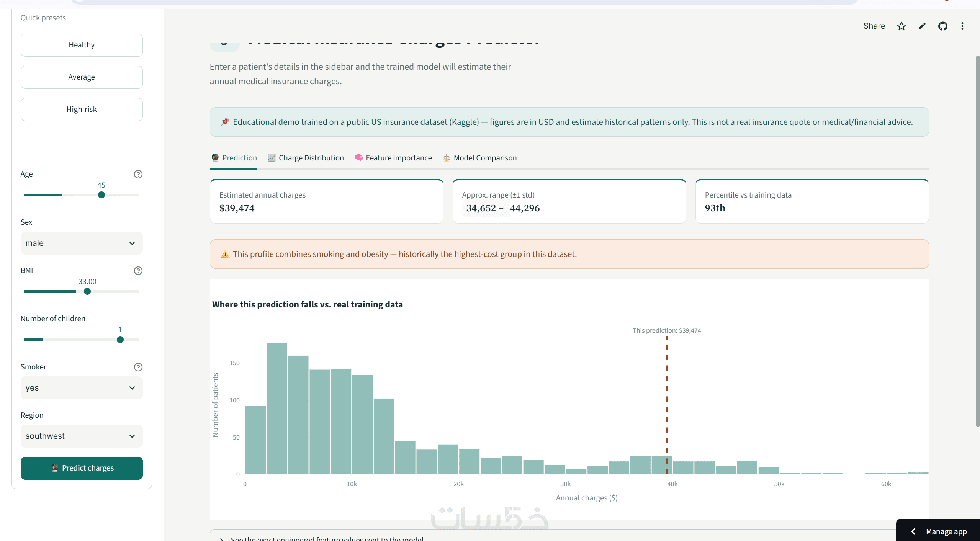The image size is (980, 541).
Task: Open the three-dot app menu
Action: point(962,26)
